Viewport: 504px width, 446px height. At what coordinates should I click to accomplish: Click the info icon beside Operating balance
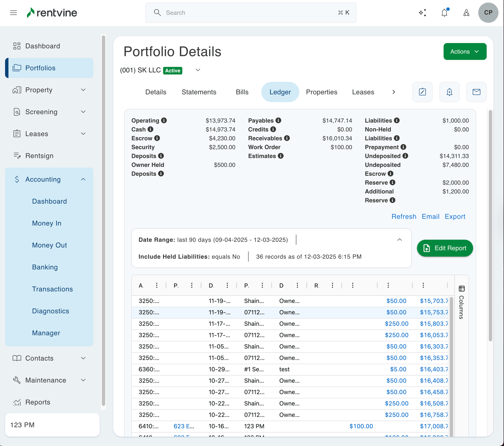(x=164, y=120)
